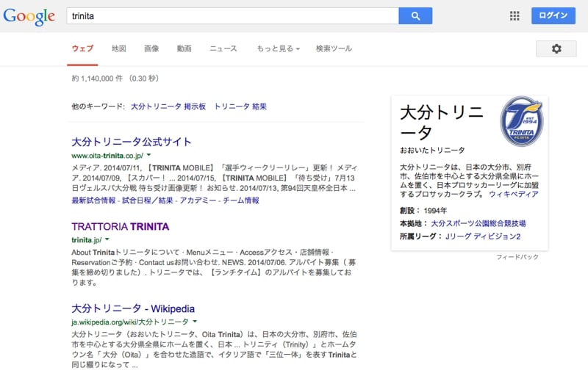Click related keyword 大分トリニータ 掲示板

(x=168, y=106)
